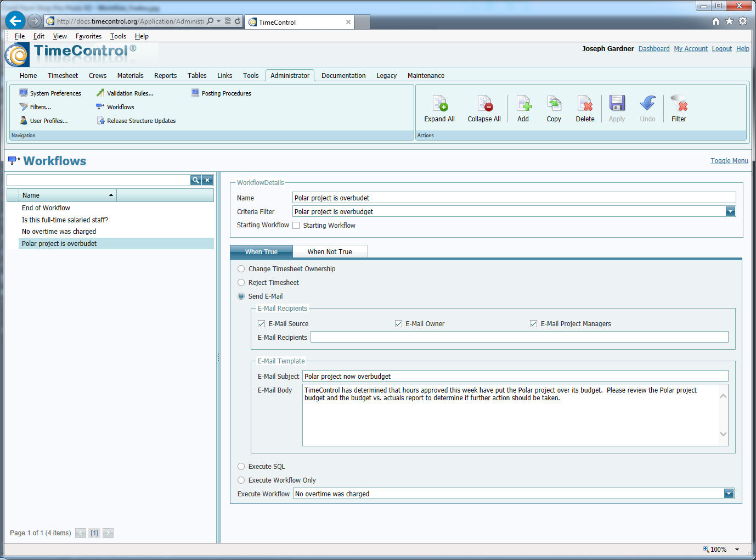Open address bar search dropdown arrow
756x560 pixels.
(x=218, y=21)
